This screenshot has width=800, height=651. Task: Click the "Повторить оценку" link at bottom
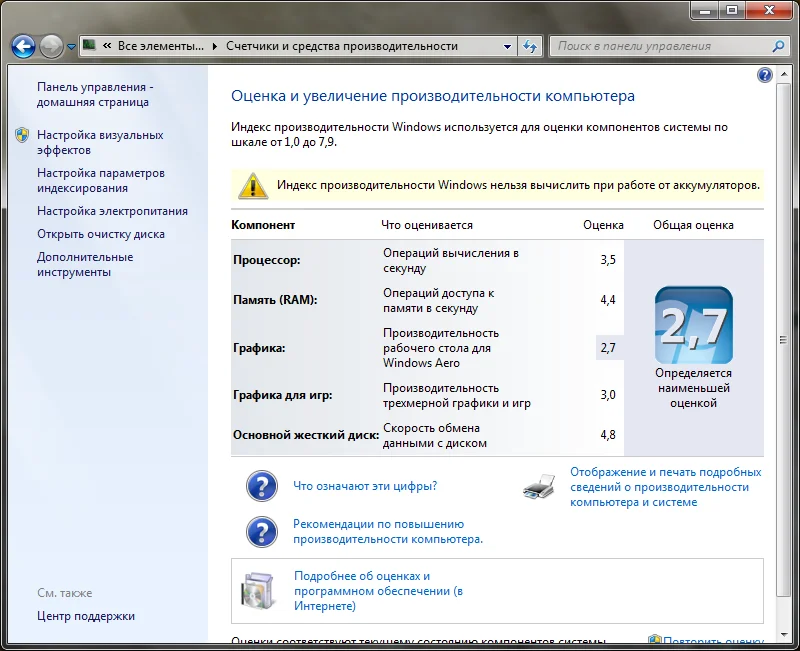click(712, 641)
